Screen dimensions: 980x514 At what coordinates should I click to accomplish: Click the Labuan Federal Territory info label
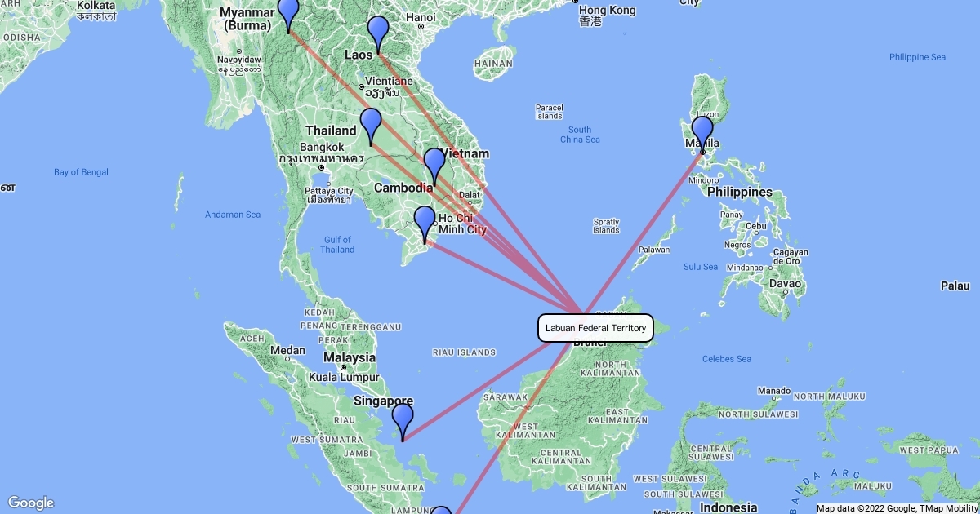(596, 328)
